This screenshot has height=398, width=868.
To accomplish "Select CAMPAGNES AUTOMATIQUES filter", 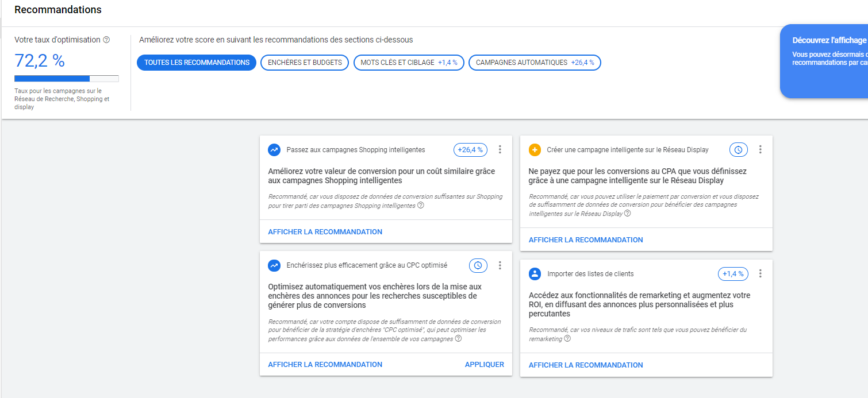I will [535, 63].
